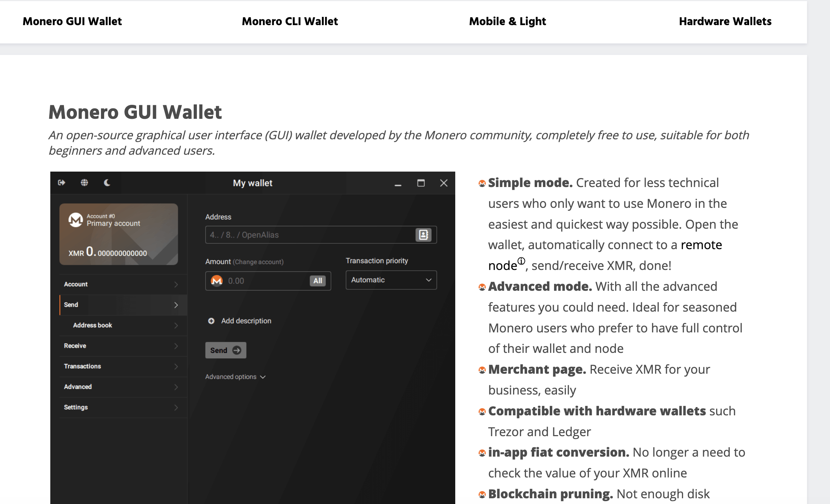Click the globe language icon

84,183
